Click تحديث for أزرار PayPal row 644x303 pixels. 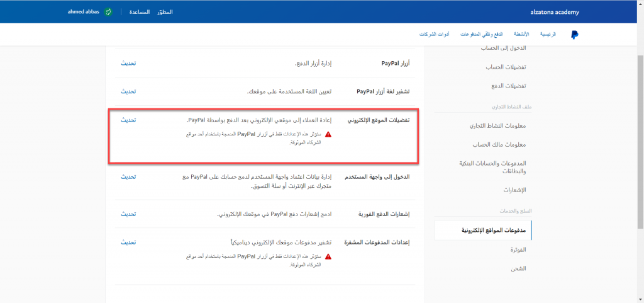(128, 64)
